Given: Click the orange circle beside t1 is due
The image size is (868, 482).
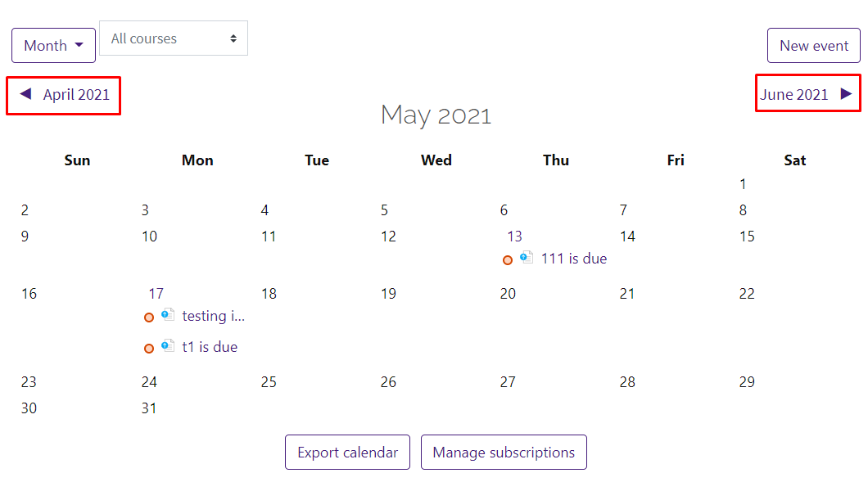Looking at the screenshot, I should coord(149,349).
